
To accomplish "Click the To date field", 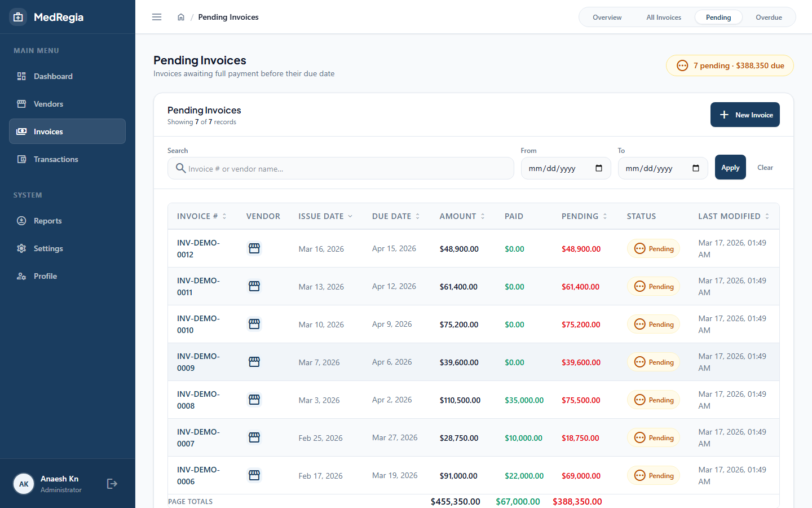I will (663, 168).
